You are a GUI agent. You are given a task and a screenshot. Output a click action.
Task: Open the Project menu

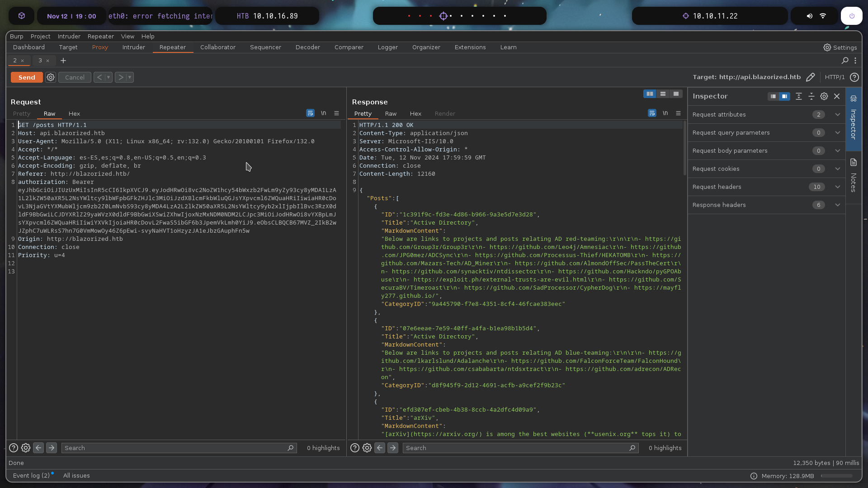(40, 36)
